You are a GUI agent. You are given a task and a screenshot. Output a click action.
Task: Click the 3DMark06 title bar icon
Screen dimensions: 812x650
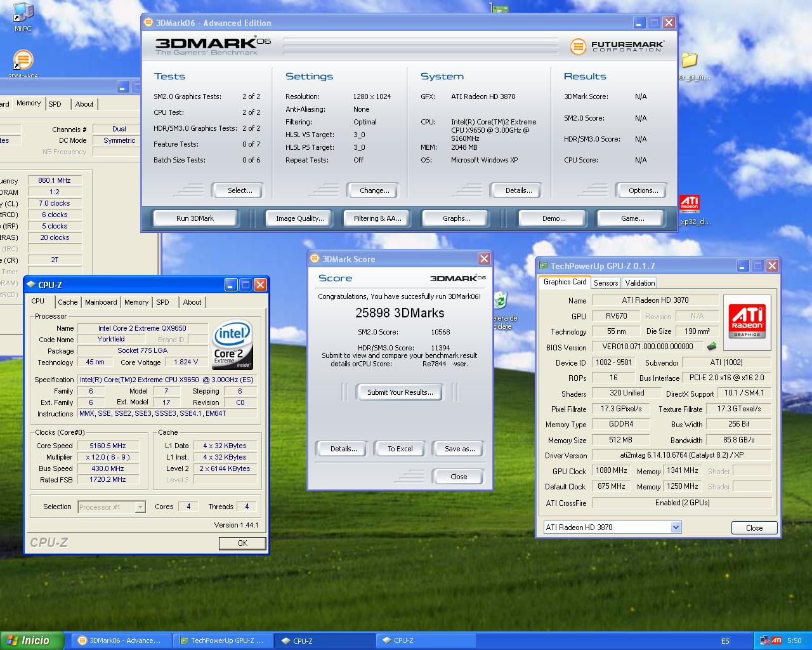coord(148,22)
